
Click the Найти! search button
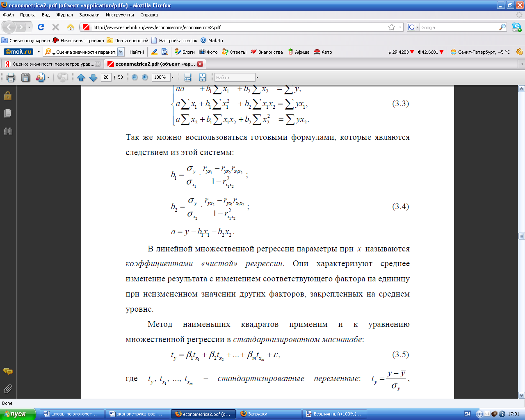137,52
